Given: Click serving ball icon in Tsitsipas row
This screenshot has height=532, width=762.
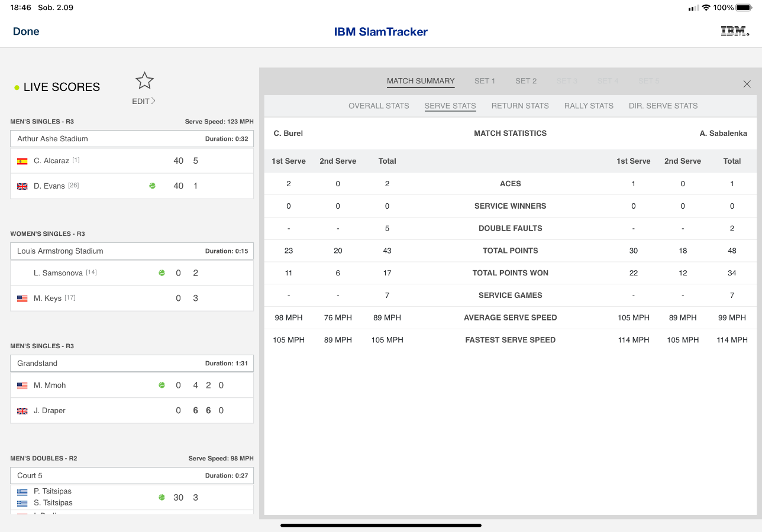Looking at the screenshot, I should [x=162, y=498].
